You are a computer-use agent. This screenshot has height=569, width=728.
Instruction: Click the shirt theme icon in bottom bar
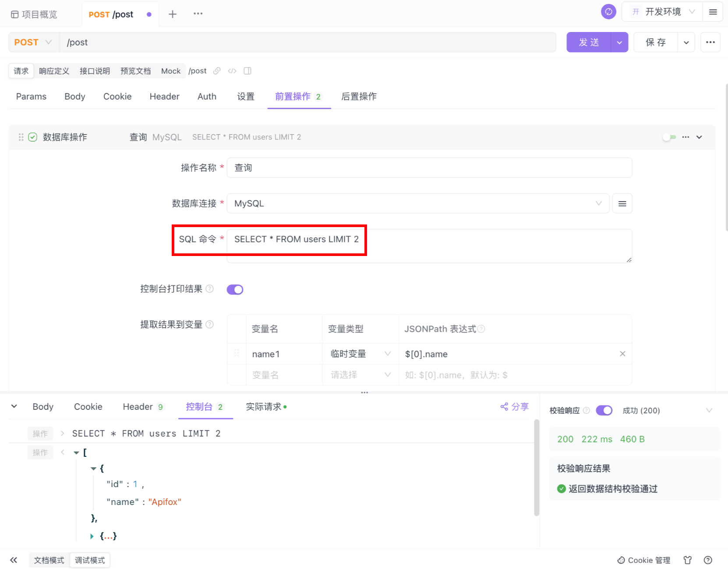coord(688,560)
